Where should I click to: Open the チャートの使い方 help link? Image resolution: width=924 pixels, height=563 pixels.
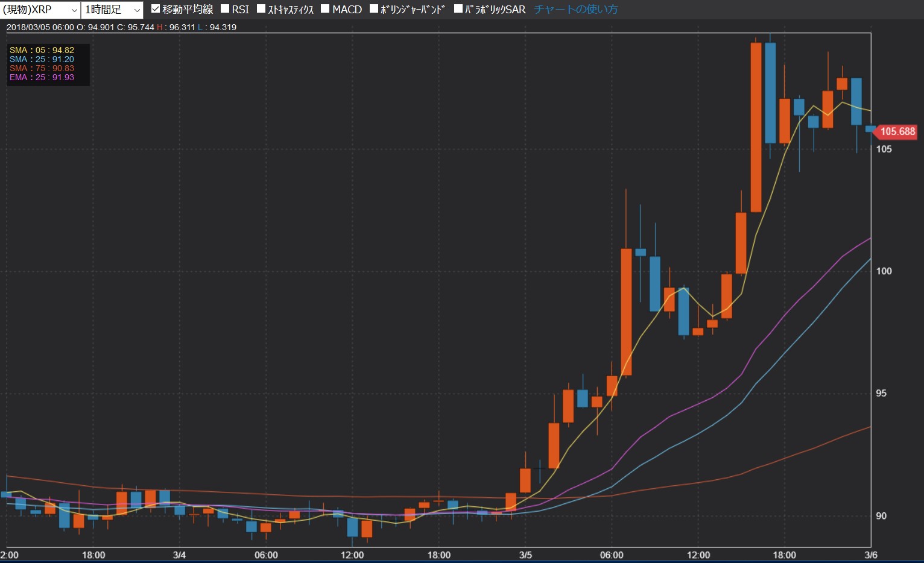coord(575,10)
